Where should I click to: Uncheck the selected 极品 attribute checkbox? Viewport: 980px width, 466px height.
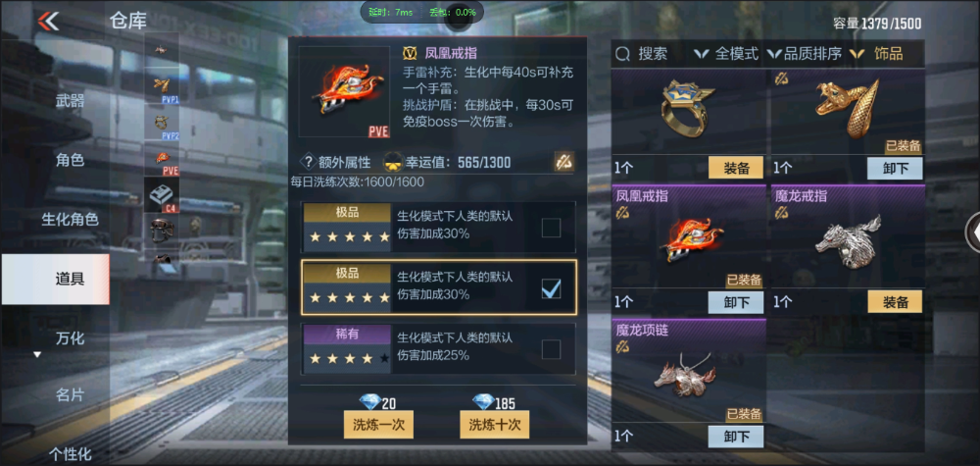551,288
